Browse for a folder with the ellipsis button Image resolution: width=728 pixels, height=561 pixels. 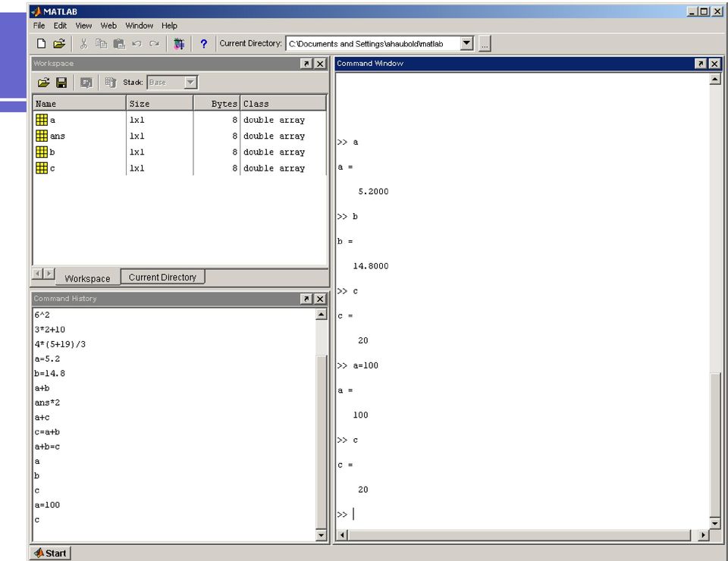(x=485, y=44)
